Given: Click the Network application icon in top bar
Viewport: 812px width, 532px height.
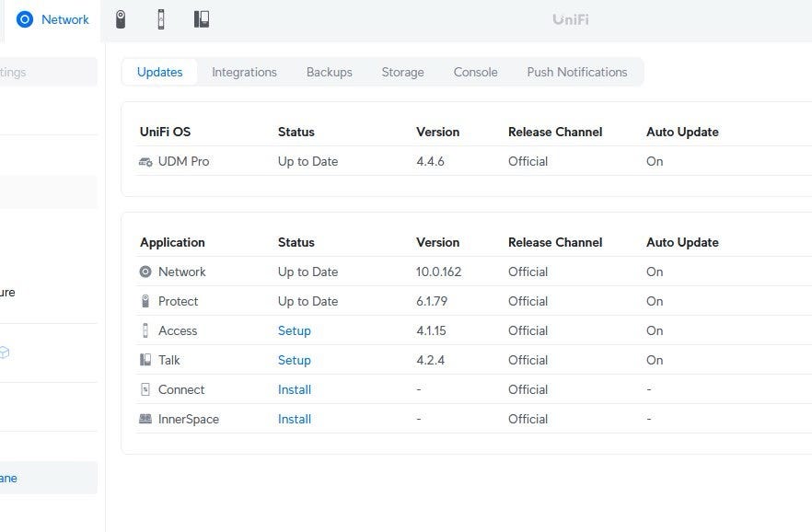Looking at the screenshot, I should [25, 19].
